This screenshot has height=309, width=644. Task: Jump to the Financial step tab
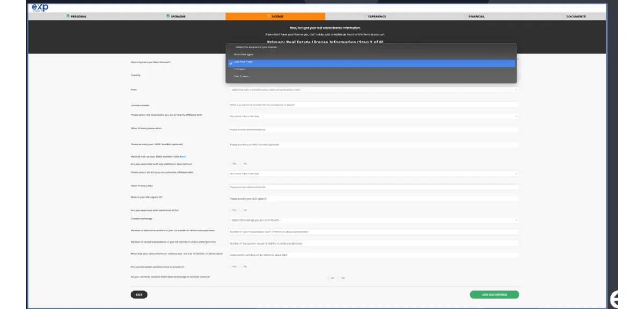click(476, 17)
